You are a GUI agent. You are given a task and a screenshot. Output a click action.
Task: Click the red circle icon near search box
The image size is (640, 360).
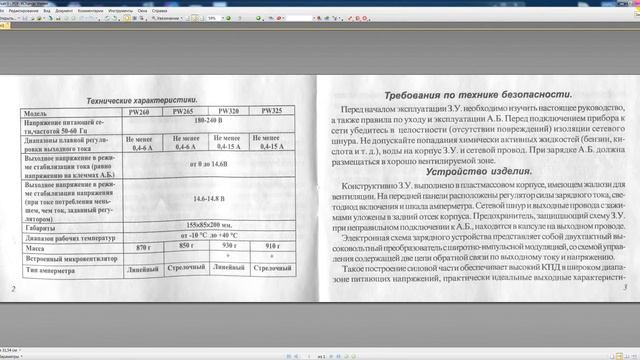pos(279,18)
